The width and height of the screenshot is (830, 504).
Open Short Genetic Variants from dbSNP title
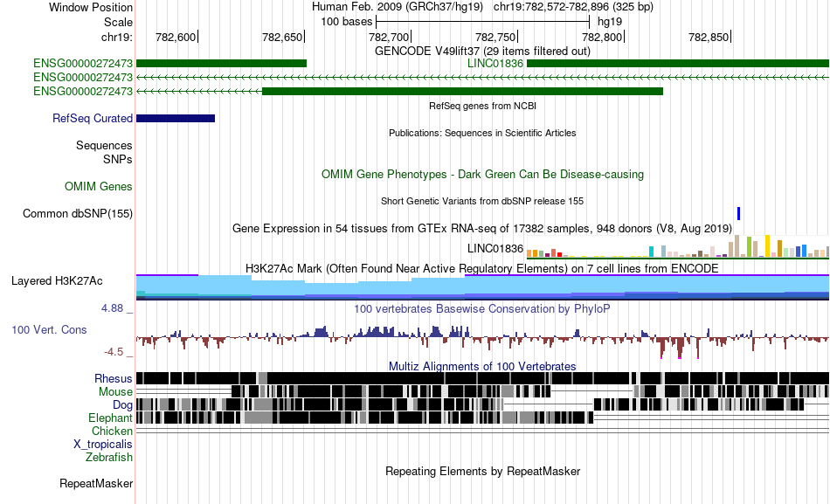[x=482, y=201]
